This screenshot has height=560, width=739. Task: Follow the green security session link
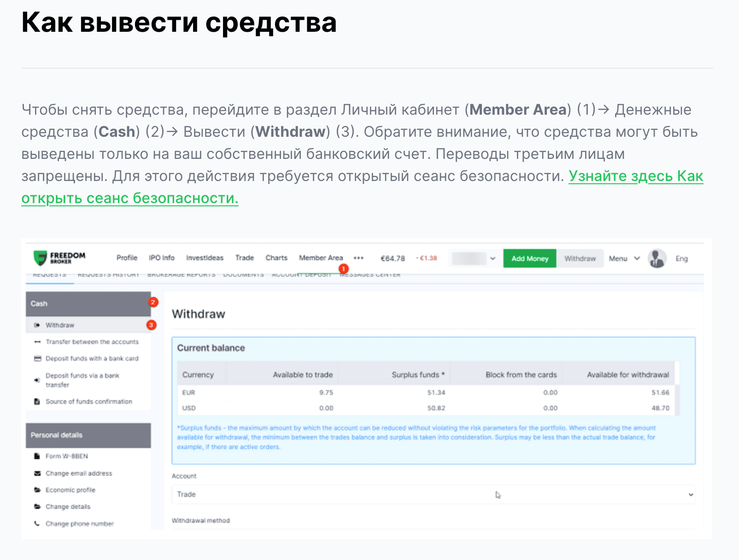(x=636, y=176)
